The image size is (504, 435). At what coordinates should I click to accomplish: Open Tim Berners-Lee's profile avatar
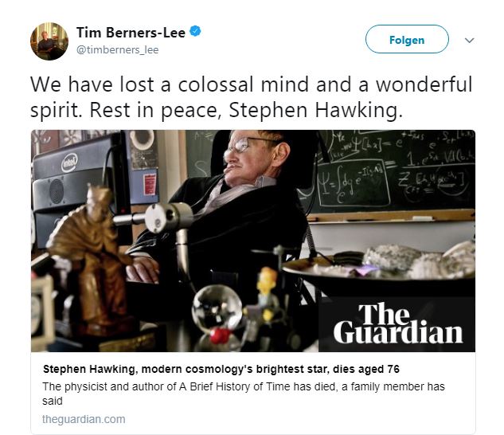[x=49, y=41]
